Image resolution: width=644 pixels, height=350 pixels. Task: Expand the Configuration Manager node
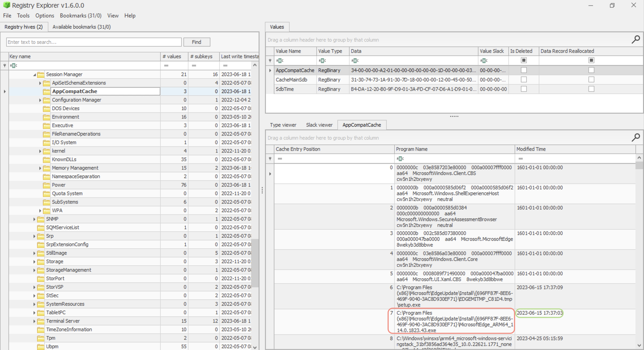[40, 100]
